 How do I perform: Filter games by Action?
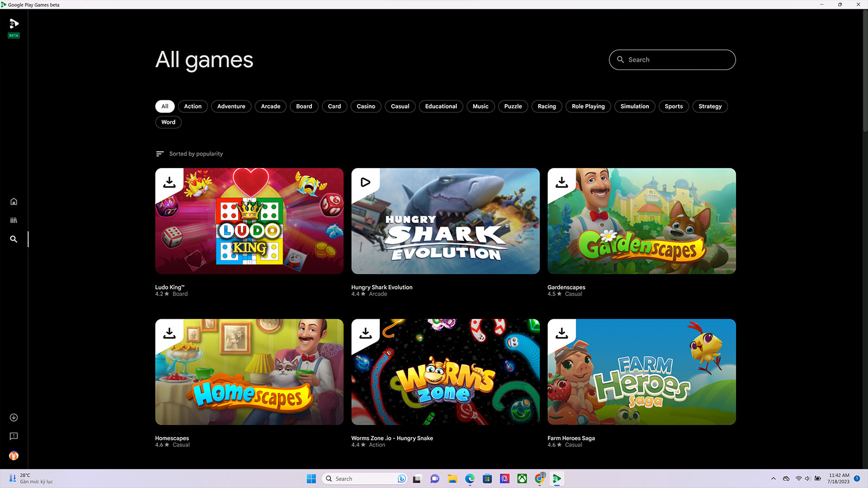click(193, 106)
